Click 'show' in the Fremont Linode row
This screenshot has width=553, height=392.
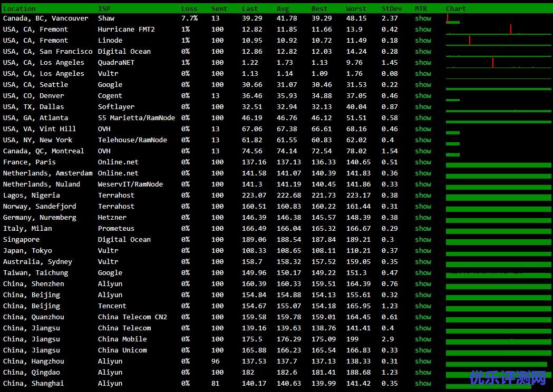pyautogui.click(x=423, y=41)
